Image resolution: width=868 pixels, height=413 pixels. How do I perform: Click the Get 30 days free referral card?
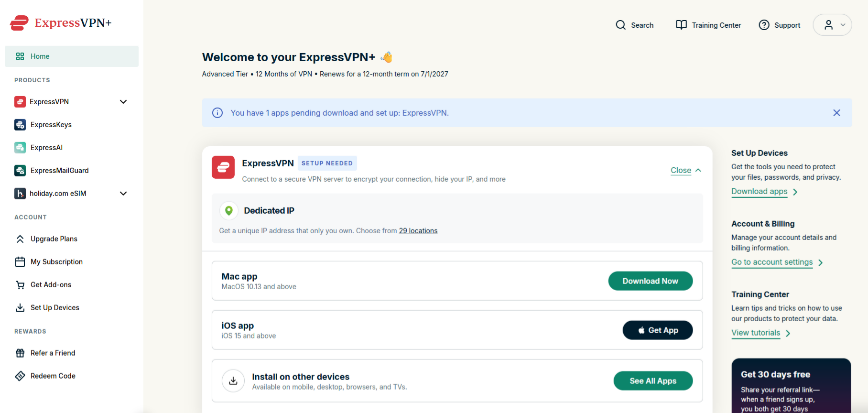791,386
